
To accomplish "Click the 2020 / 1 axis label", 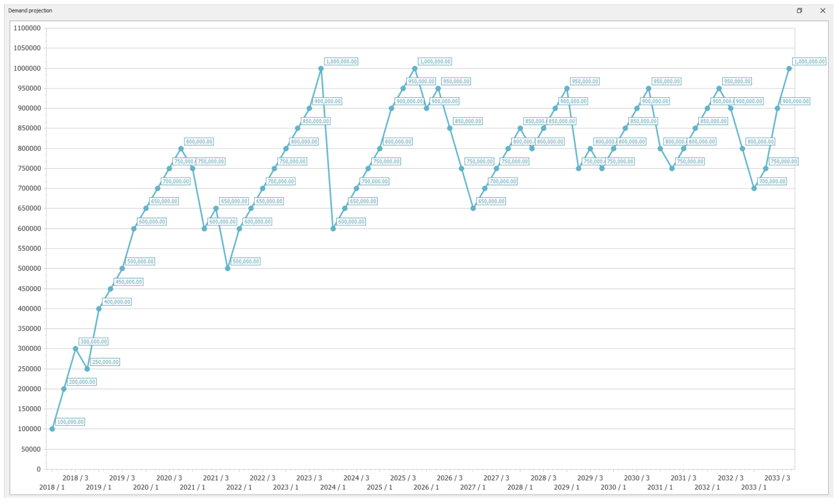I will (x=145, y=487).
